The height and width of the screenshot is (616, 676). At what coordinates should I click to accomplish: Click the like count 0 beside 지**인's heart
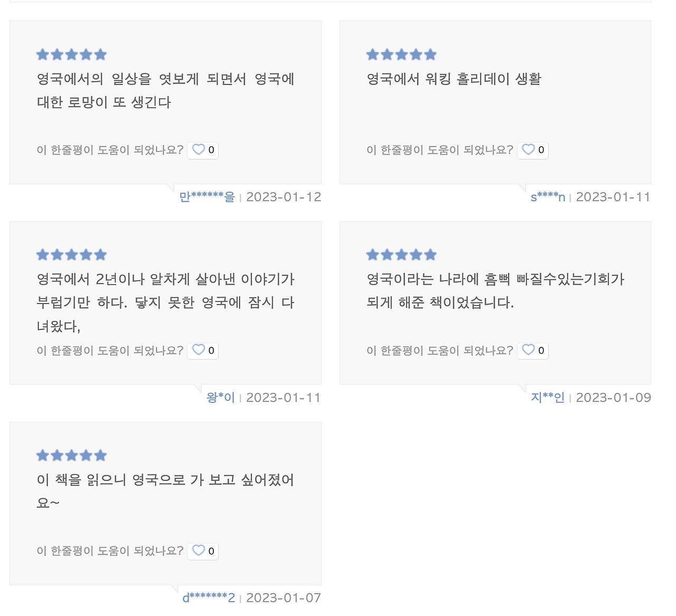point(540,350)
